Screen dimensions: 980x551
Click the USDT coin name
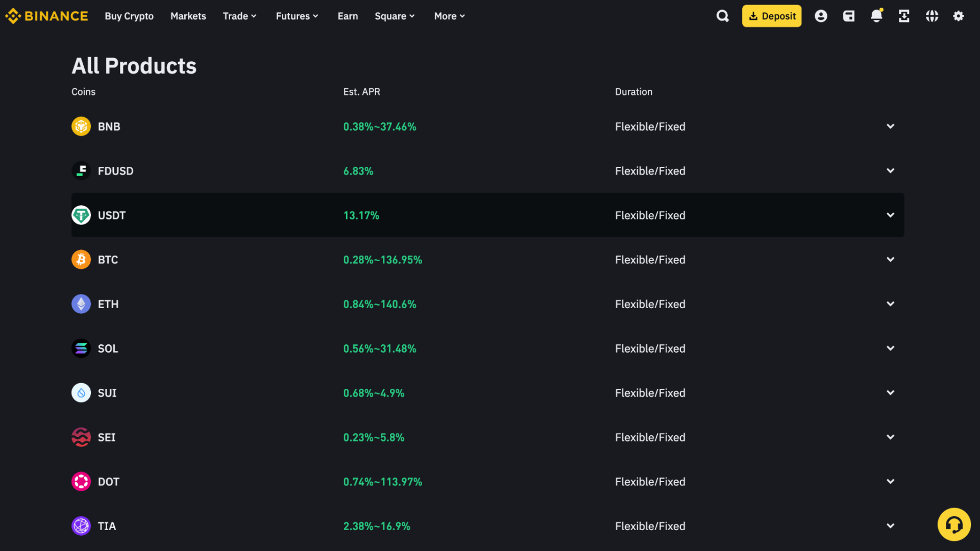tap(111, 215)
